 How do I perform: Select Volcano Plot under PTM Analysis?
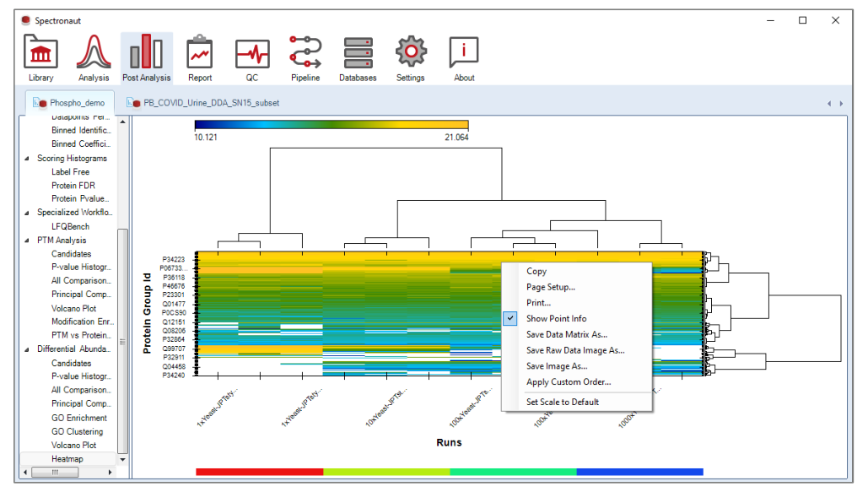(73, 308)
